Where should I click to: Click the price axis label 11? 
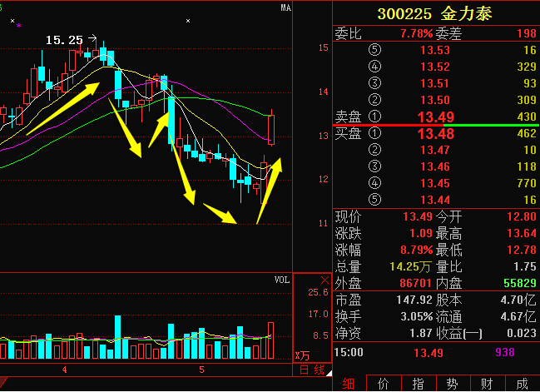(x=324, y=224)
